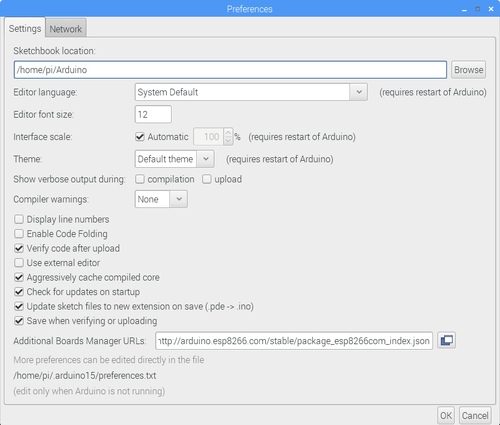
Task: Maximize the Preferences window
Action: coord(478,9)
